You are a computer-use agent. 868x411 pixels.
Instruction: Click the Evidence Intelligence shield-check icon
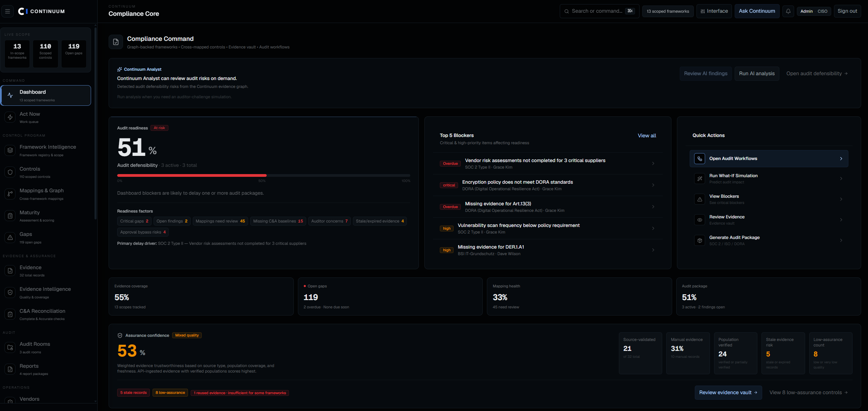(x=10, y=293)
